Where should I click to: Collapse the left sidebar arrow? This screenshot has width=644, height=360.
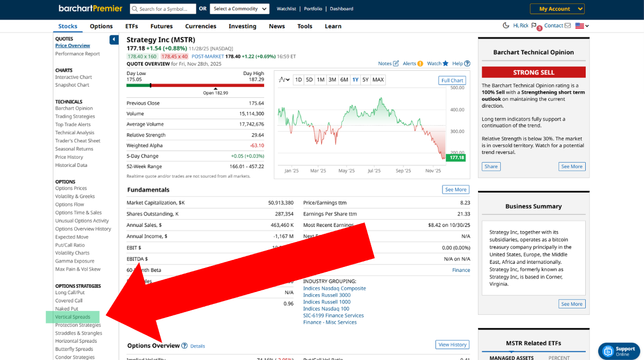point(114,39)
